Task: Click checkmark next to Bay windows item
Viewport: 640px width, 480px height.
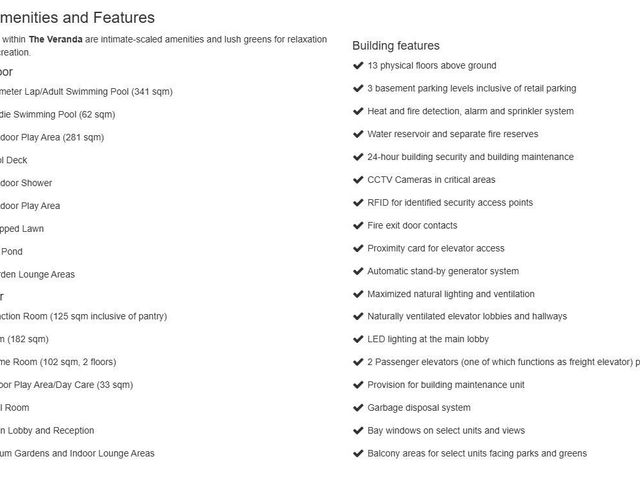Action: (358, 431)
